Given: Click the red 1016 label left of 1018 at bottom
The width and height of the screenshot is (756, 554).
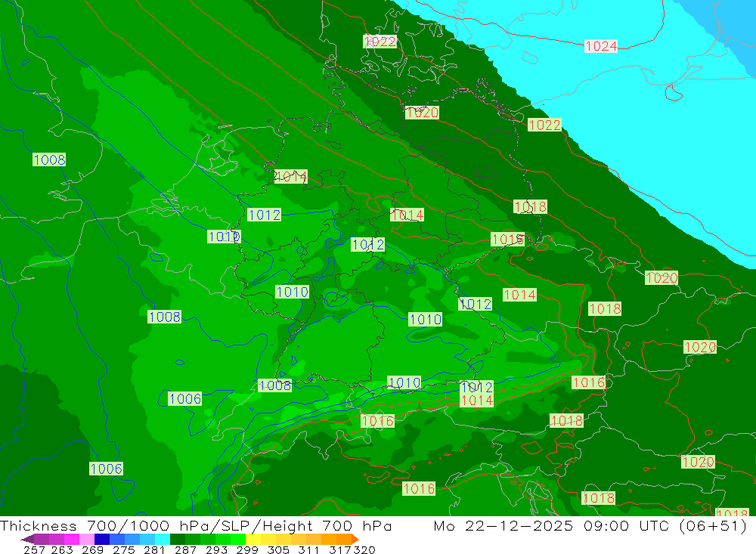Looking at the screenshot, I should 419,488.
